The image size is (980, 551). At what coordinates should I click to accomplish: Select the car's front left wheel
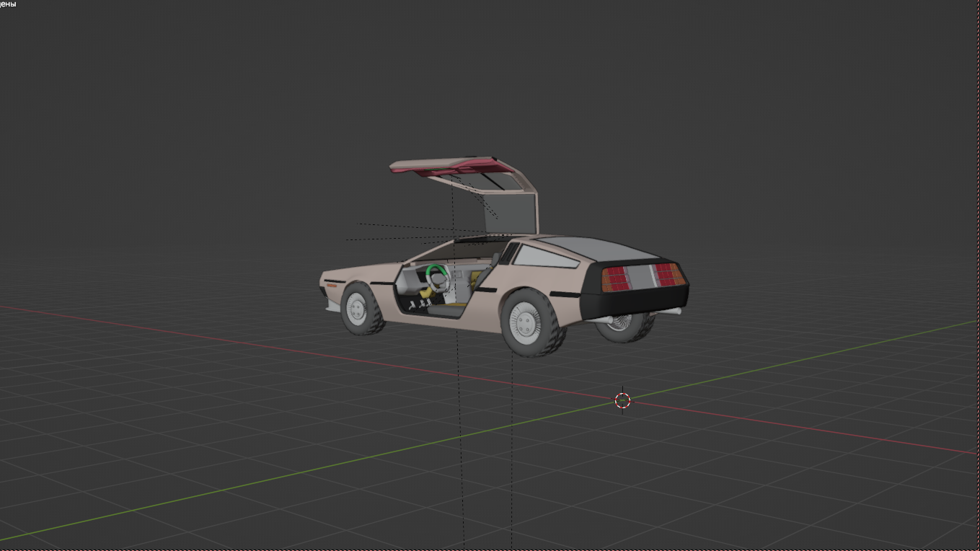[358, 309]
